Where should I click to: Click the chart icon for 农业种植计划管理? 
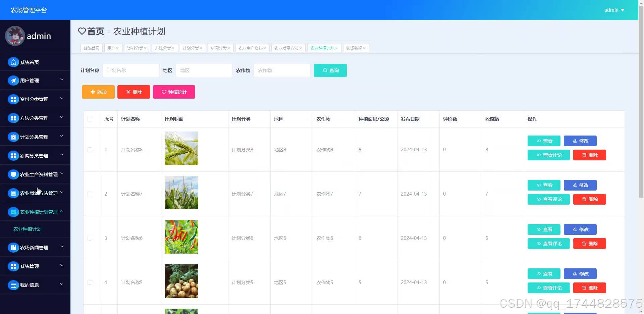tap(13, 212)
